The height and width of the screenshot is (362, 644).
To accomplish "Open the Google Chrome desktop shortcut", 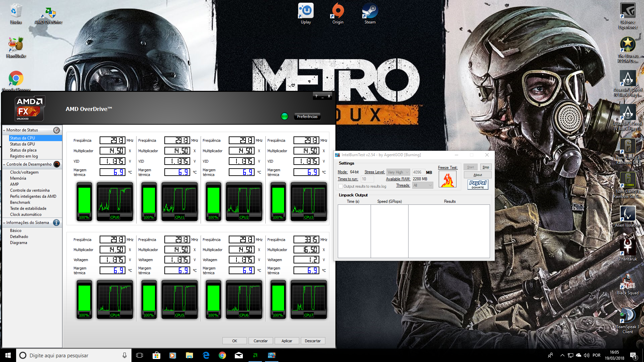I will click(16, 81).
